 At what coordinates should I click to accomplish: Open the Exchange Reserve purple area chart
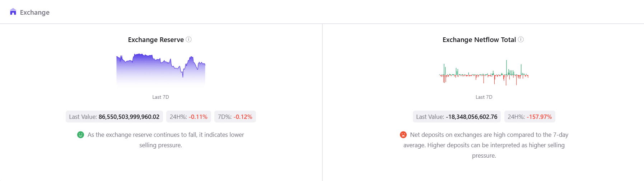[161, 70]
